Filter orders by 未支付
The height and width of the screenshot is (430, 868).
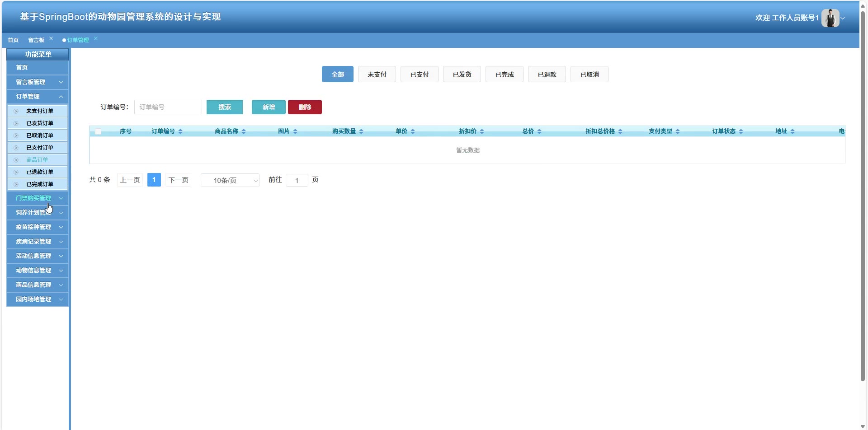click(377, 74)
